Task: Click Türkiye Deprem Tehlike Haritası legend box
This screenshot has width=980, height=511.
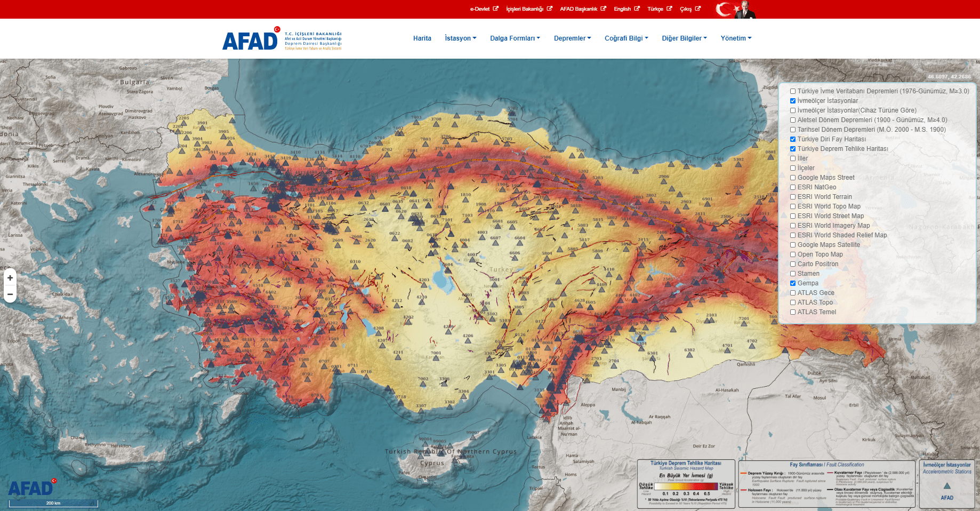Action: coord(686,484)
